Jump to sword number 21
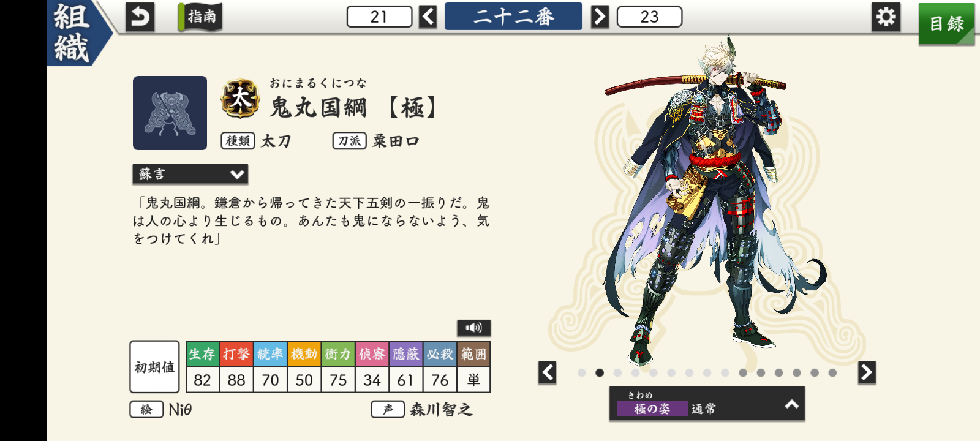 pyautogui.click(x=379, y=17)
